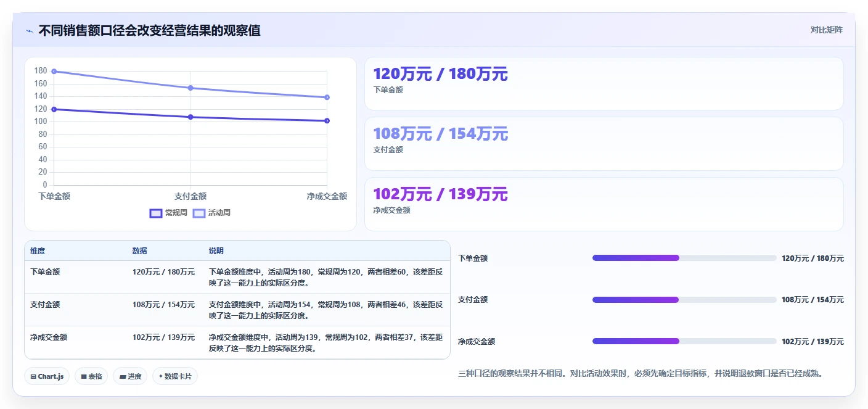Click the 102万元 / 139万元 data card value

pyautogui.click(x=440, y=194)
